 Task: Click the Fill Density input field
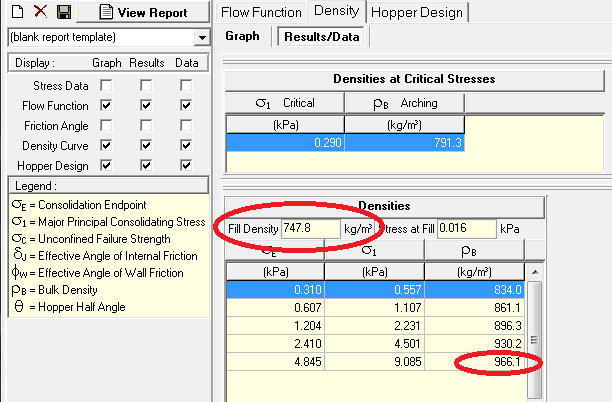pyautogui.click(x=310, y=228)
